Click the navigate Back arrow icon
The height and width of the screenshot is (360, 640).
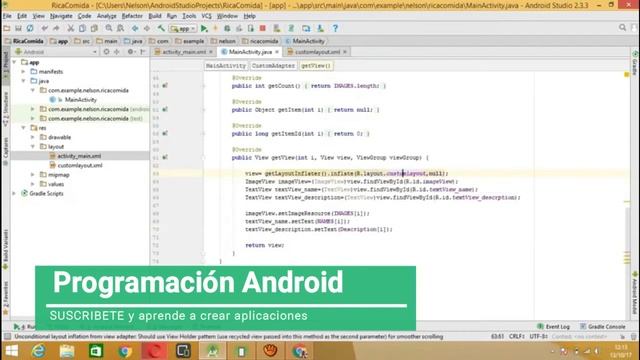point(135,28)
